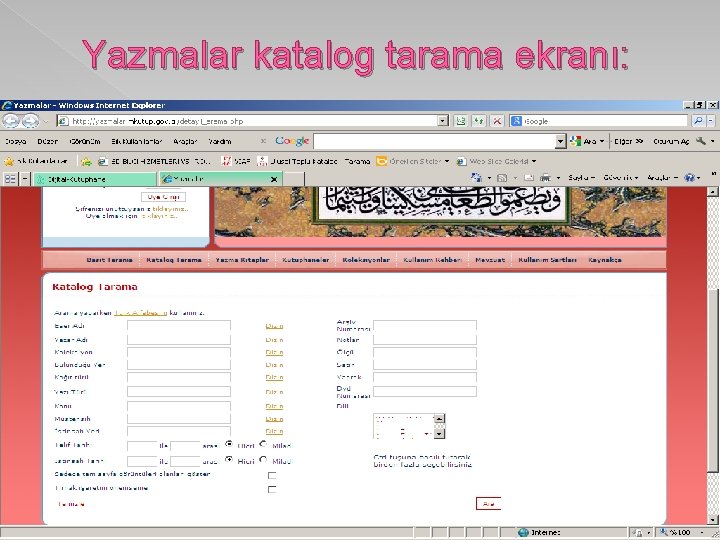Check the last checkbox above Temizle
This screenshot has width=720, height=540.
[x=272, y=489]
